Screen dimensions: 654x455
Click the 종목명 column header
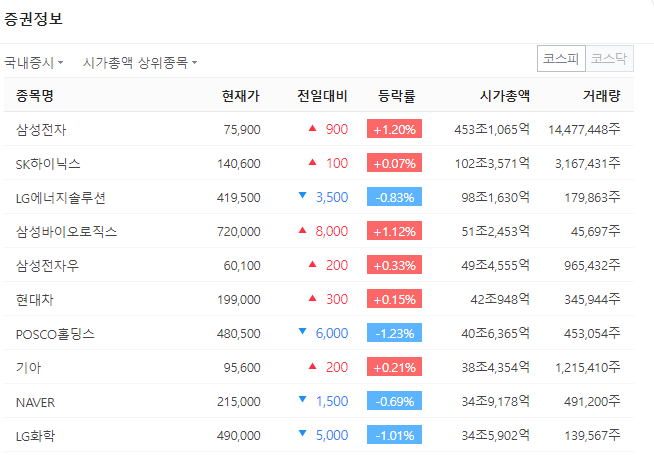point(35,96)
